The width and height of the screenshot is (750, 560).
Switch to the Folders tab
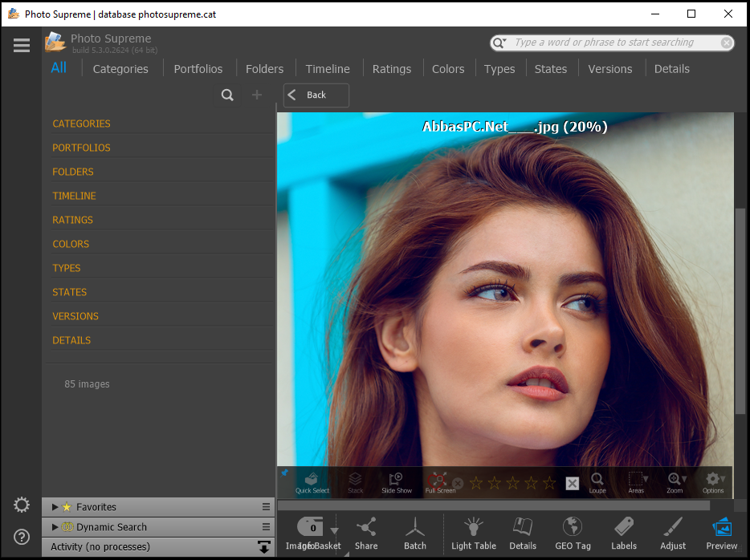tap(264, 69)
